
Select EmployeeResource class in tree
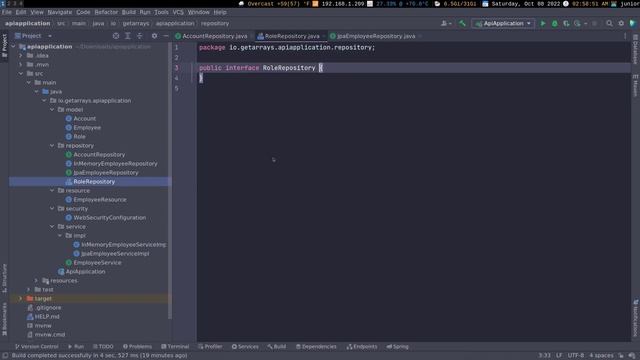tap(100, 200)
